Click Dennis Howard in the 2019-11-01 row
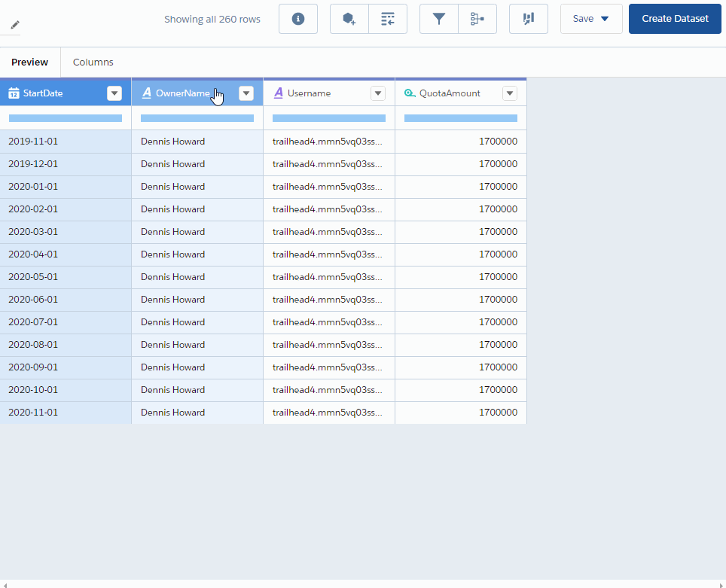The height and width of the screenshot is (588, 726). coord(197,142)
